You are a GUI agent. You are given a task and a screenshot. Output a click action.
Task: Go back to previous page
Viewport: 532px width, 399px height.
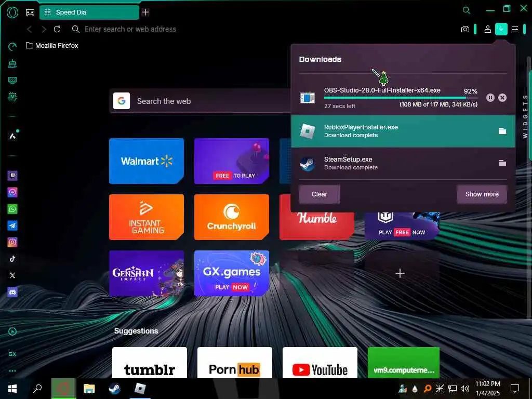(30, 29)
